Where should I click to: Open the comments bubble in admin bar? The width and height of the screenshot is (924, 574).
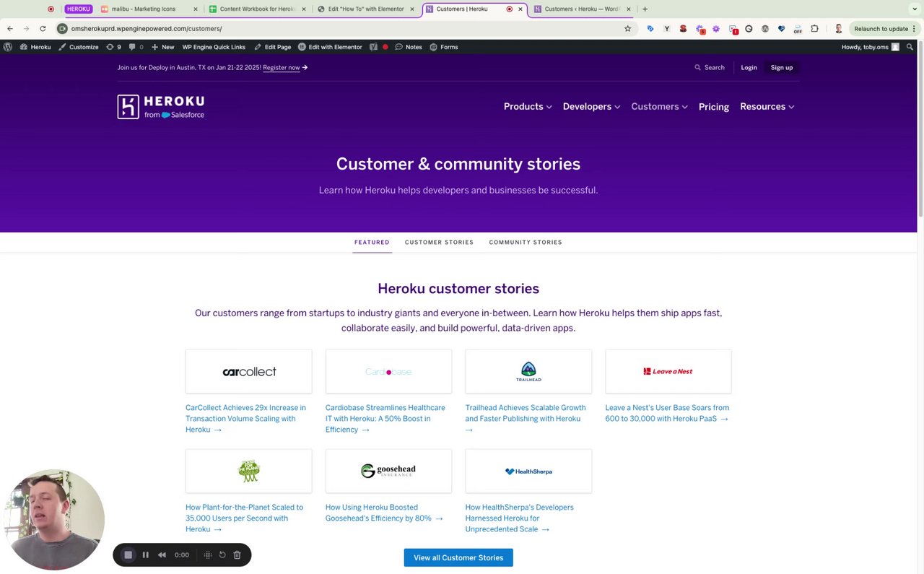(136, 47)
